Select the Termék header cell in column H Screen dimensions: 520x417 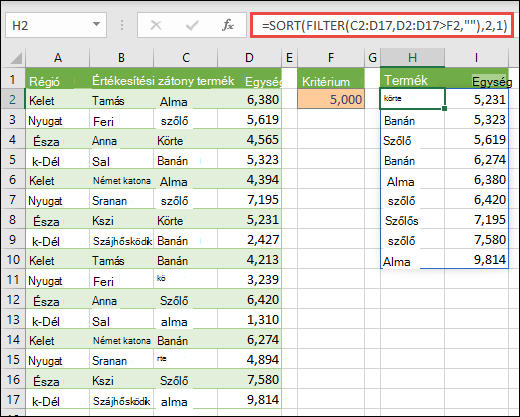(x=412, y=79)
